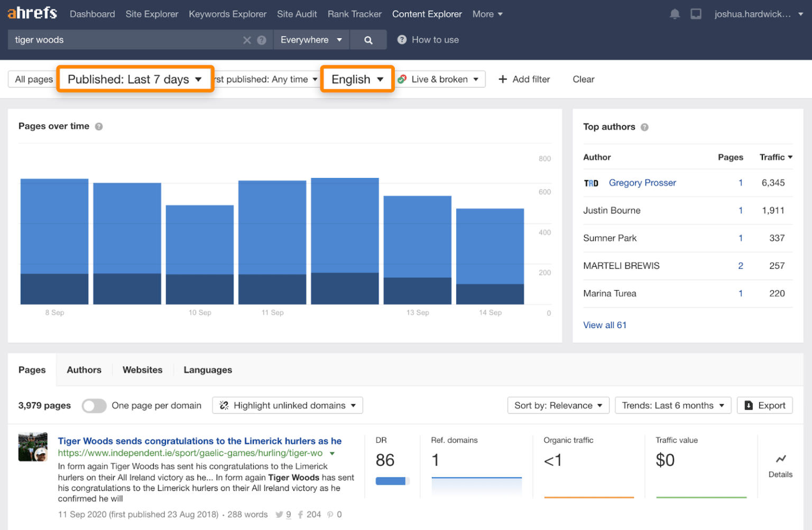Expand the Sort by: Relevance dropdown
This screenshot has height=530, width=812.
(558, 405)
